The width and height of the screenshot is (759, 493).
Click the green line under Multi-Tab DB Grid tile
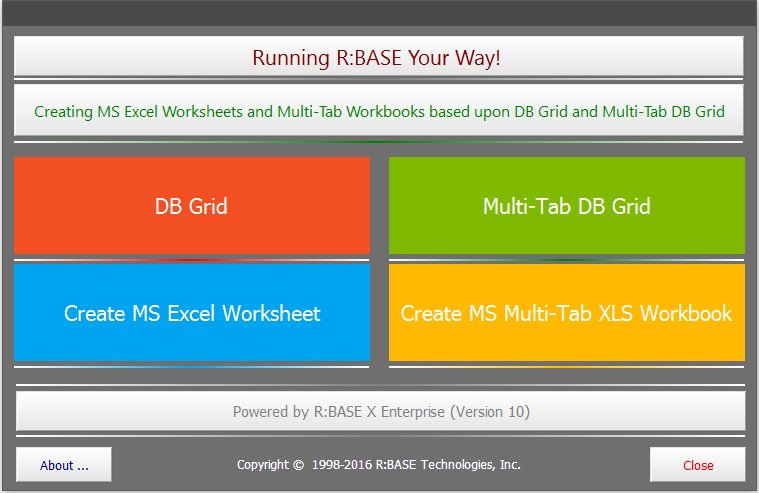point(566,260)
